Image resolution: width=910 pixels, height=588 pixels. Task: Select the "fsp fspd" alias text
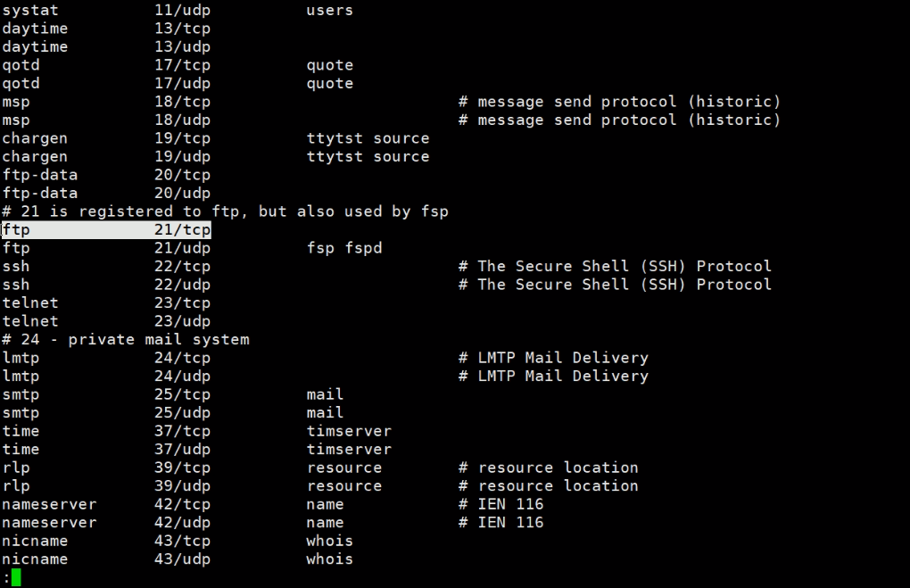tap(343, 248)
